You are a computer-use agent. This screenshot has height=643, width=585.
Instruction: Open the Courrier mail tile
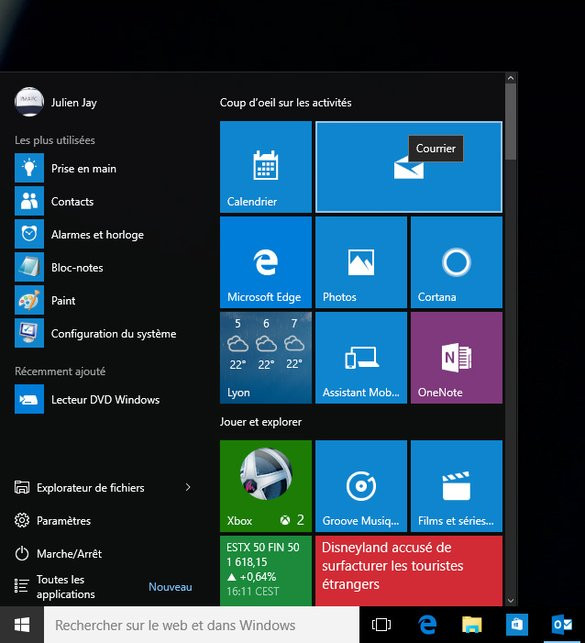pyautogui.click(x=409, y=167)
